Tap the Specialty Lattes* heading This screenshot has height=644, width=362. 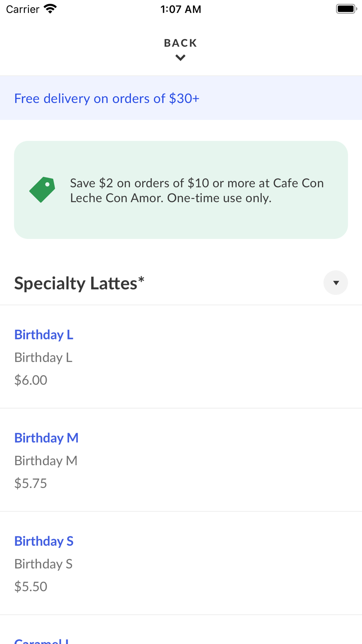tap(79, 283)
